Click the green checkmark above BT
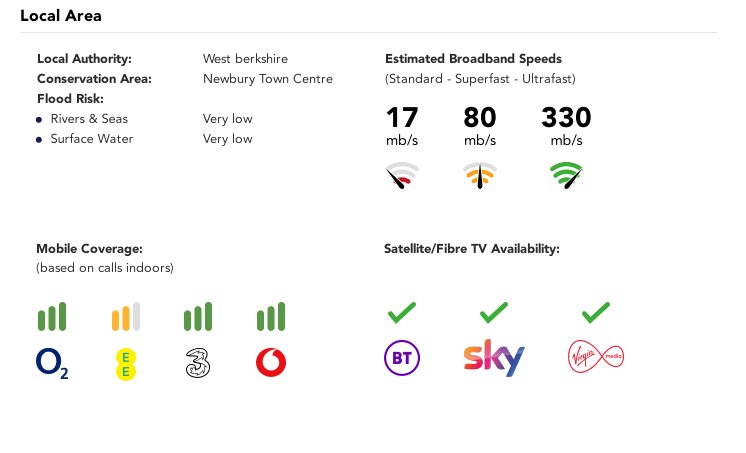This screenshot has height=453, width=746. (402, 313)
